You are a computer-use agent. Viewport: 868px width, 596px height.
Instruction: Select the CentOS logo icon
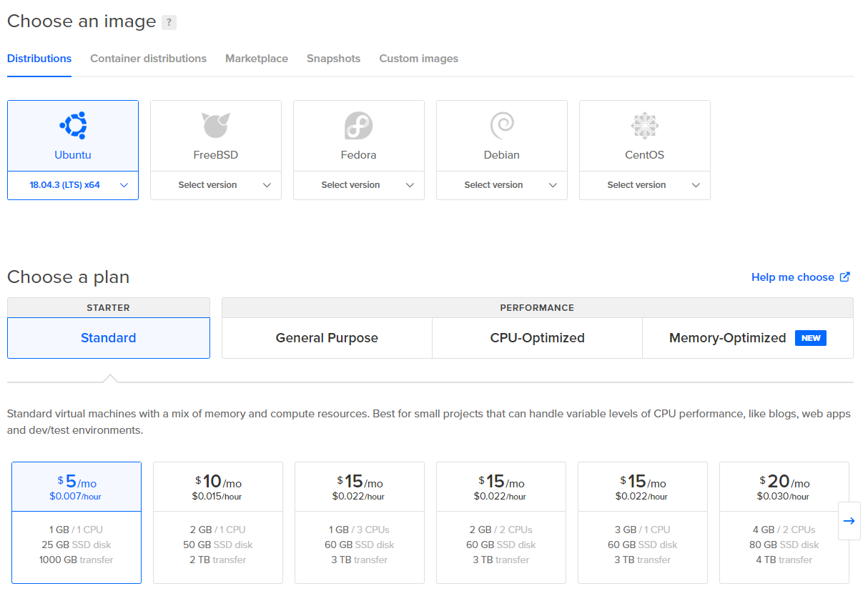tap(645, 126)
